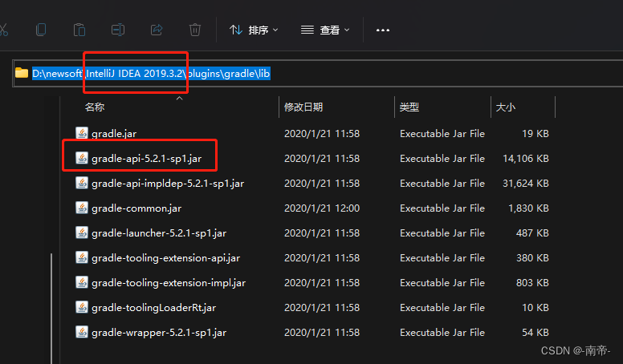Open the 查看 view dropdown
The height and width of the screenshot is (364, 623).
325,30
